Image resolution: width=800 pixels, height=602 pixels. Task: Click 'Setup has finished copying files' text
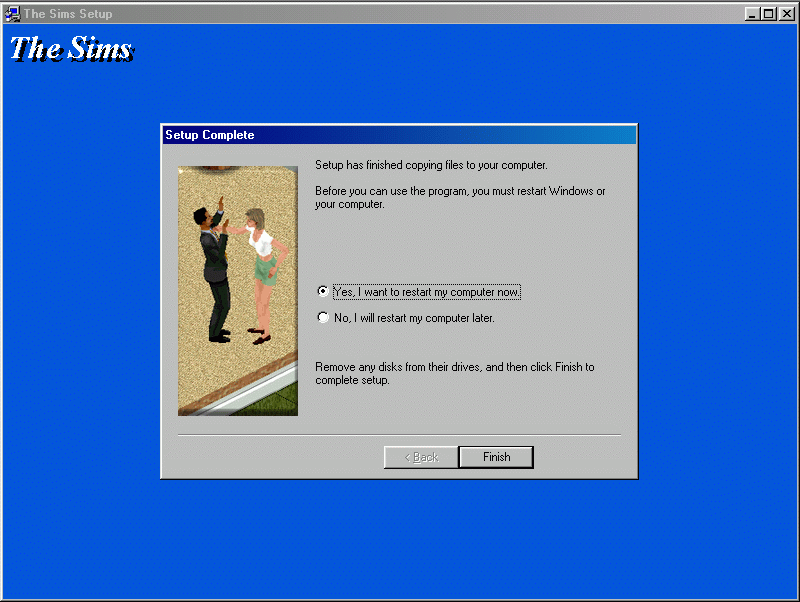point(431,165)
